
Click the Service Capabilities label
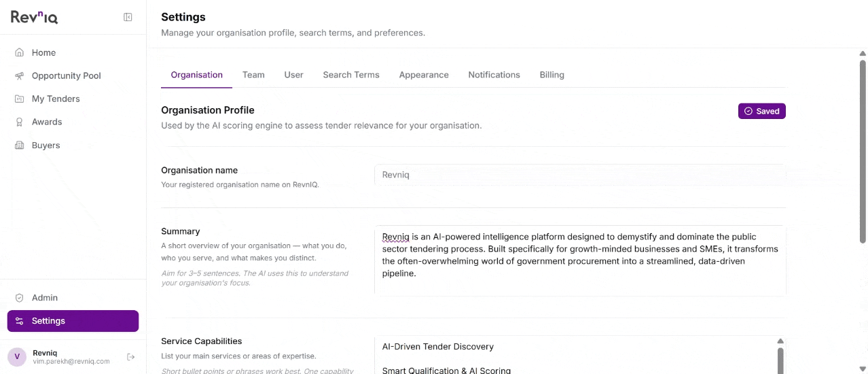(x=202, y=341)
